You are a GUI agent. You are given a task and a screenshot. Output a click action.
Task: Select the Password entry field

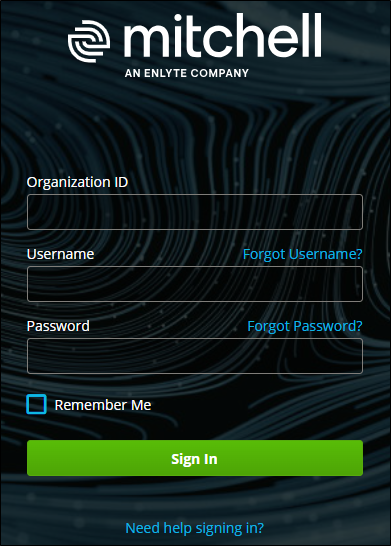(195, 356)
